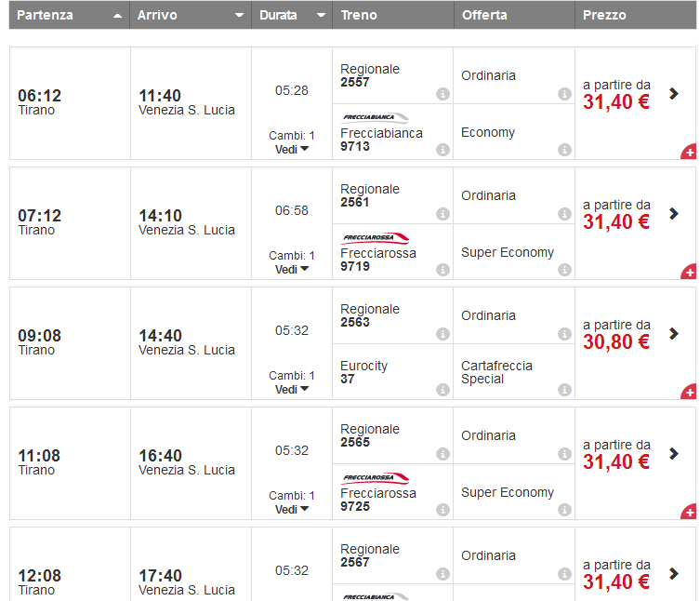Image resolution: width=700 pixels, height=601 pixels.
Task: Expand Vedi changes for 06:12 departure
Action: (291, 149)
